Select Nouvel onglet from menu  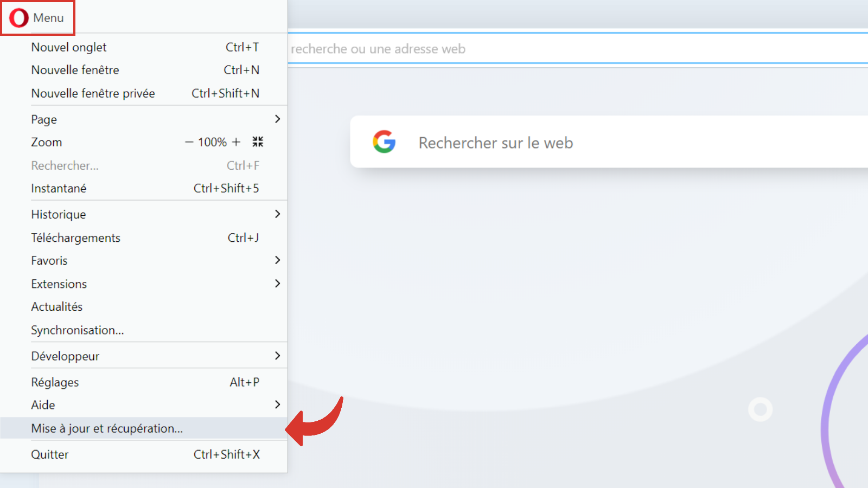pos(69,47)
